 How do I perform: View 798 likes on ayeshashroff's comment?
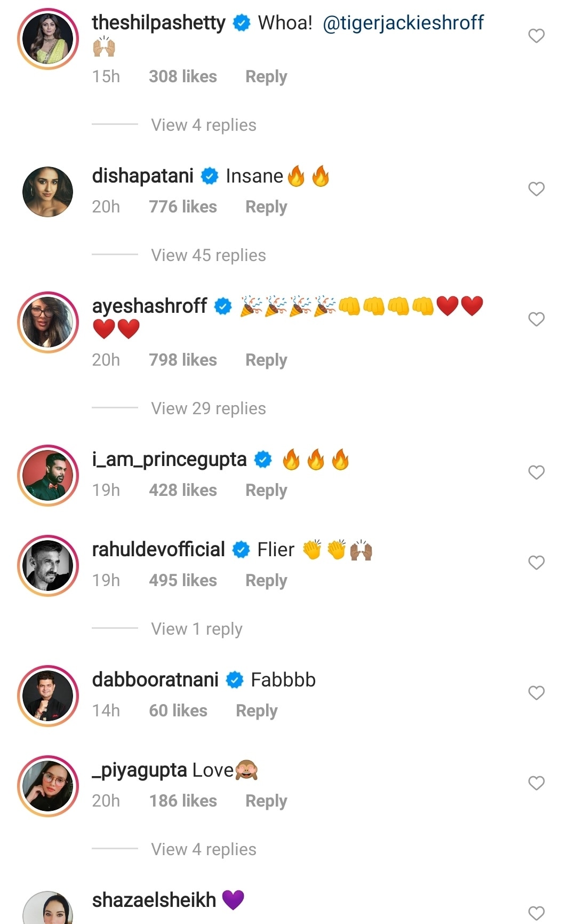183,360
